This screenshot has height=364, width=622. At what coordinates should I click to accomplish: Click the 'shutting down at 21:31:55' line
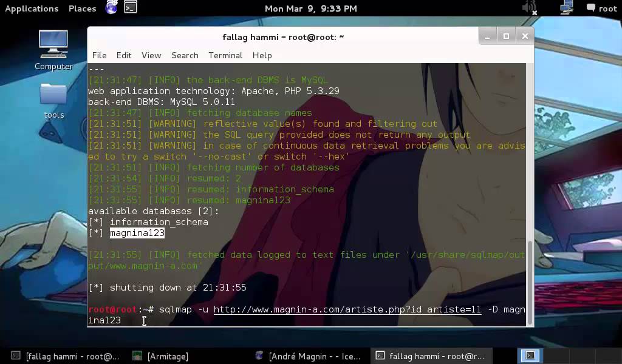(167, 288)
